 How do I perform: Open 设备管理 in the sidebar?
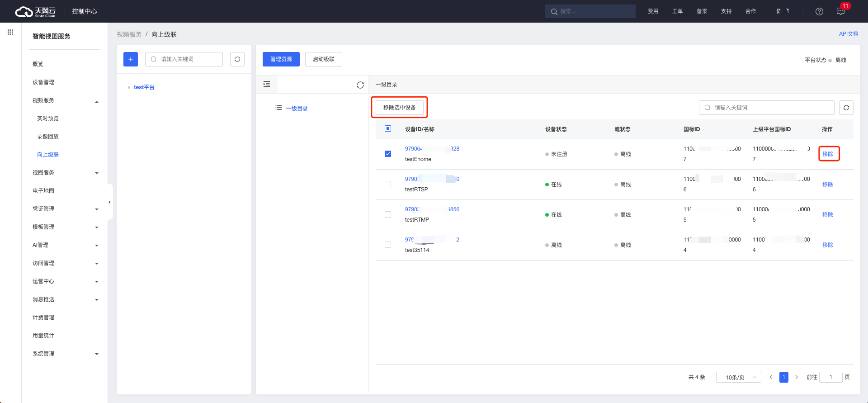click(43, 82)
